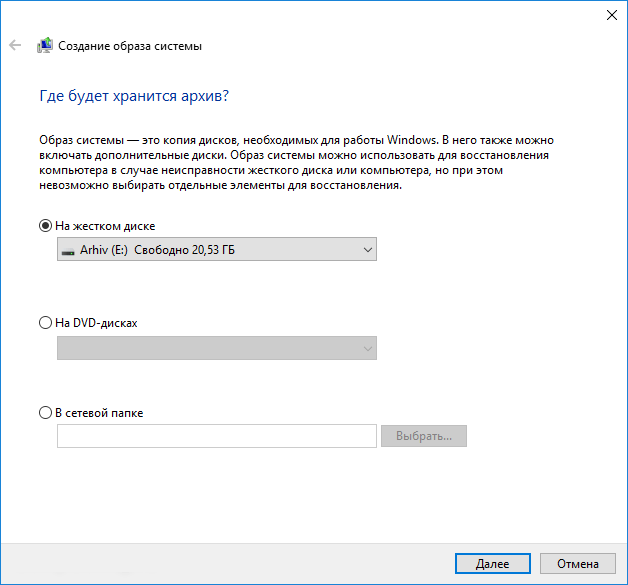This screenshot has width=628, height=585.
Task: Click the heading "Где будет хранится архив?"
Action: pyautogui.click(x=134, y=96)
